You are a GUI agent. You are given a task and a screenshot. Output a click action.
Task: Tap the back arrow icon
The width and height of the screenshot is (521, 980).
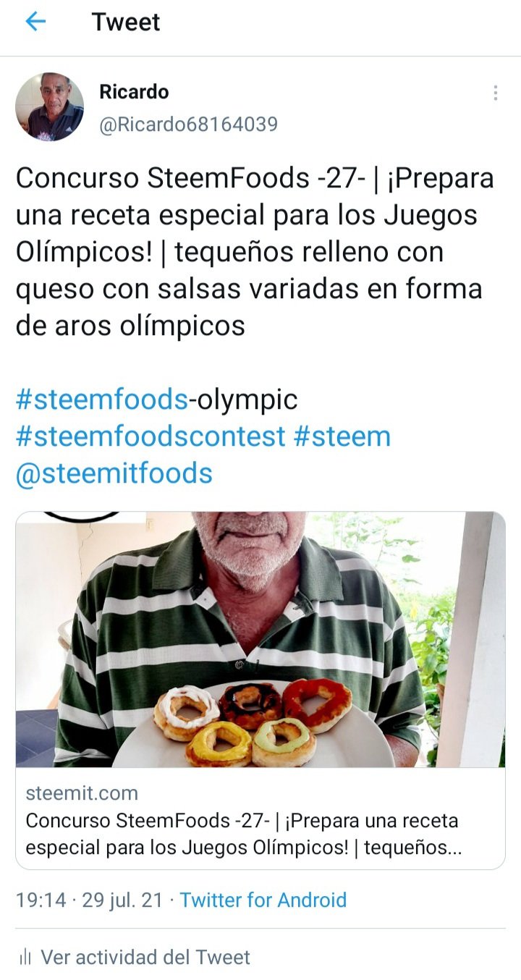[x=35, y=22]
